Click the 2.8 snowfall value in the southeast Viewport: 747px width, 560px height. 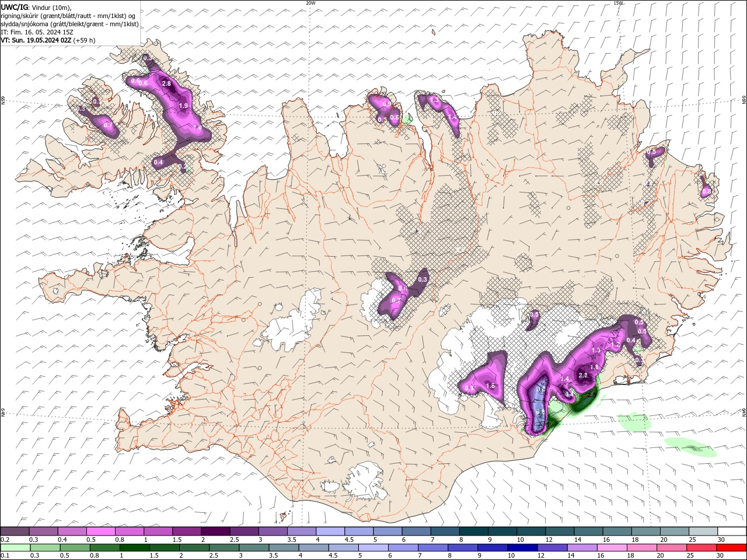coord(582,375)
